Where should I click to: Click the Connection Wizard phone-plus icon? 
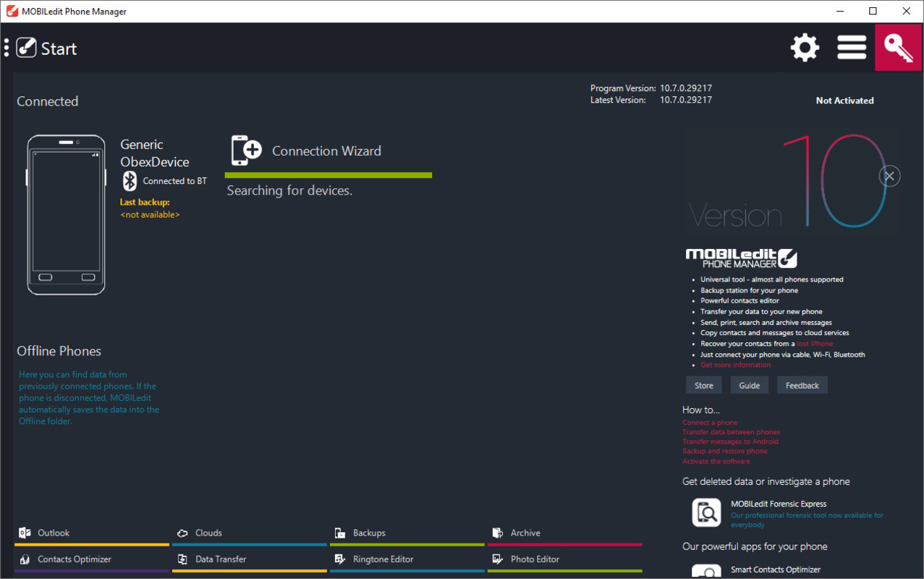click(246, 151)
